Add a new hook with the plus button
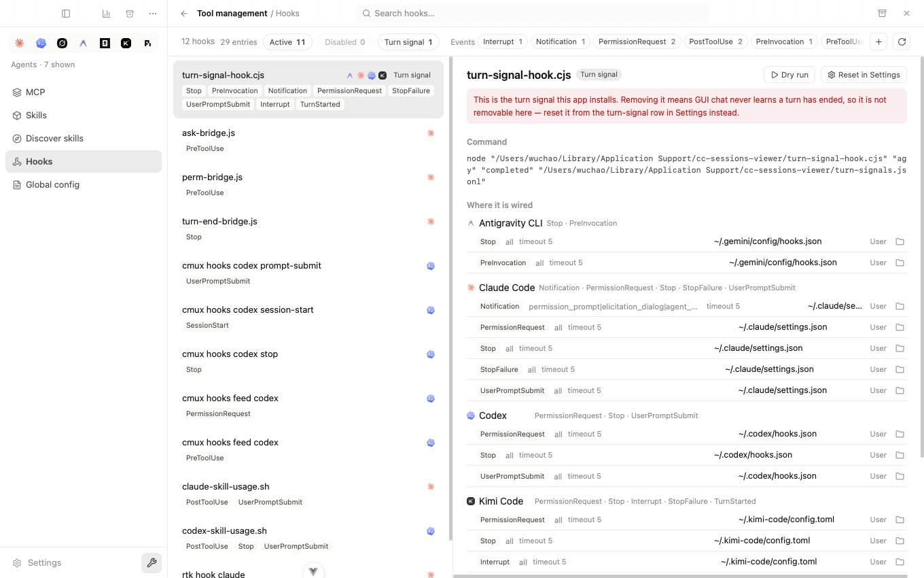 (x=878, y=41)
